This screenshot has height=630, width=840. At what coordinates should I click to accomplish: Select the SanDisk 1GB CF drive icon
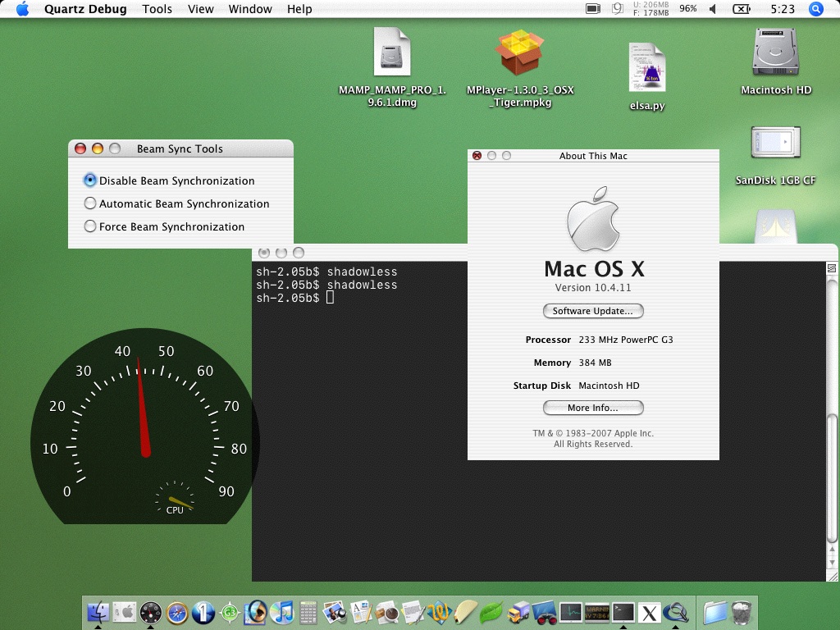775,144
